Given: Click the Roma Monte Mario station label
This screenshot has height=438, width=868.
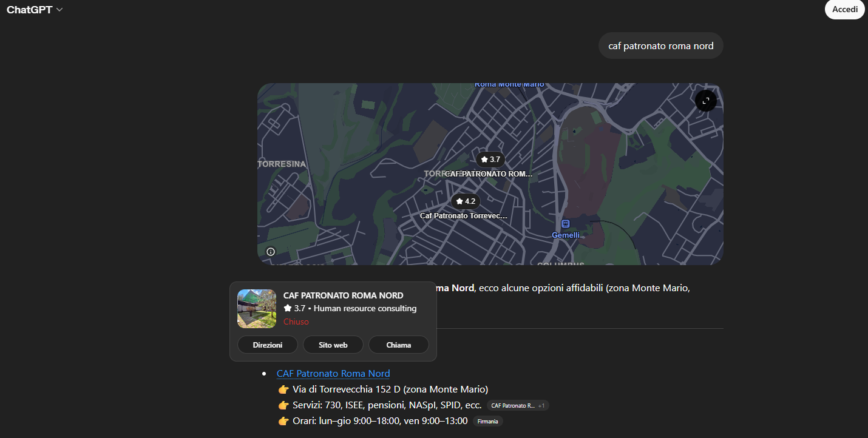Looking at the screenshot, I should [x=509, y=85].
